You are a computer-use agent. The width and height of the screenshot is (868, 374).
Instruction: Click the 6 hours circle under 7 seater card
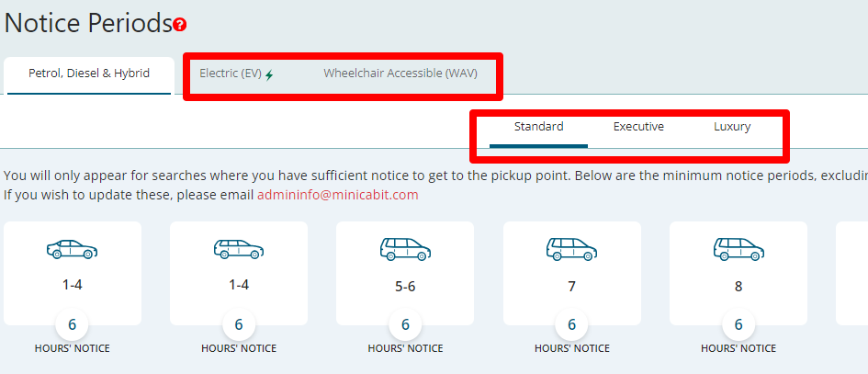click(x=572, y=324)
